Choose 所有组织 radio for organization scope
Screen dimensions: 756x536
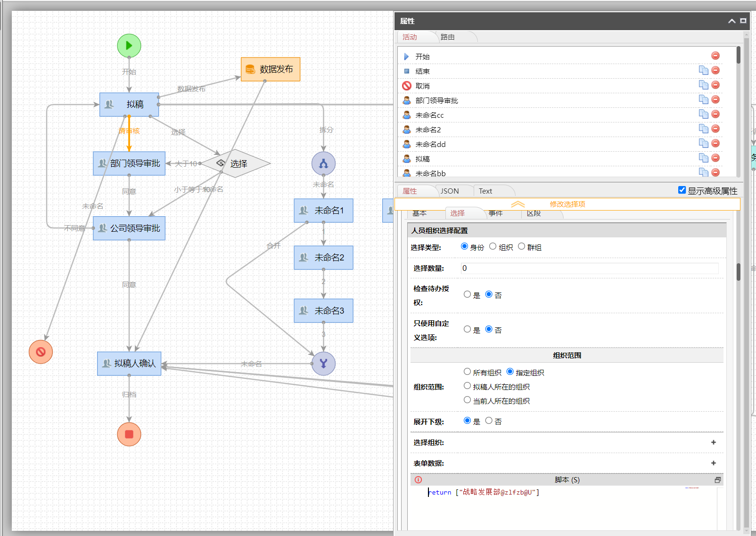(x=467, y=372)
